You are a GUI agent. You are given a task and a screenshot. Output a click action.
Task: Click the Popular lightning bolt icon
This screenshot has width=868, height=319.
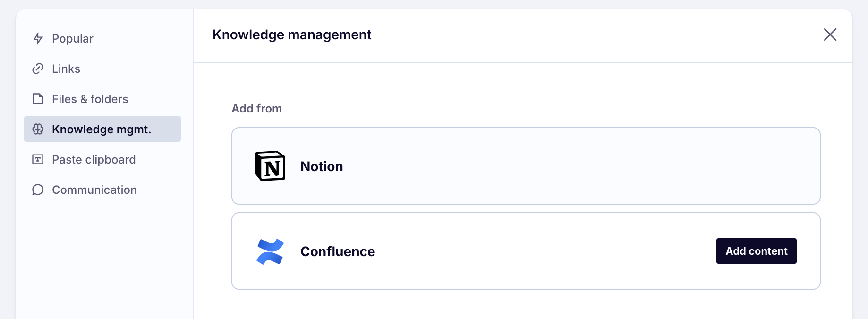click(x=38, y=38)
